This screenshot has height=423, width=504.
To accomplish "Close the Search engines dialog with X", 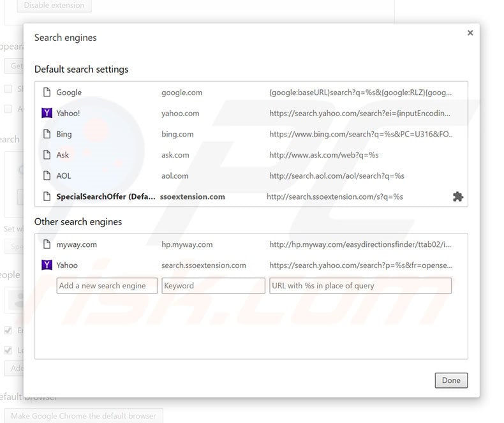I will tap(470, 33).
